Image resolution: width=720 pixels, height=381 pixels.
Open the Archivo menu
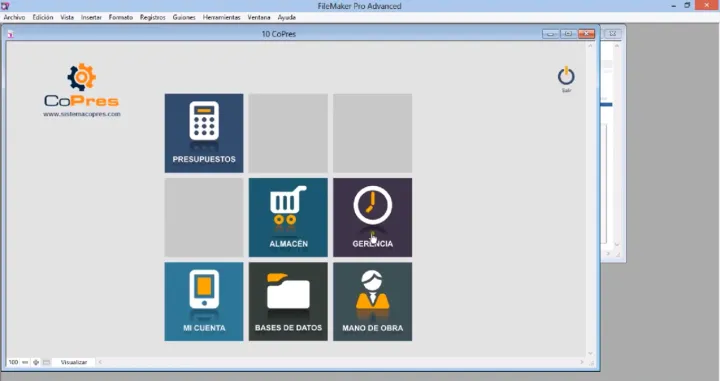point(14,17)
